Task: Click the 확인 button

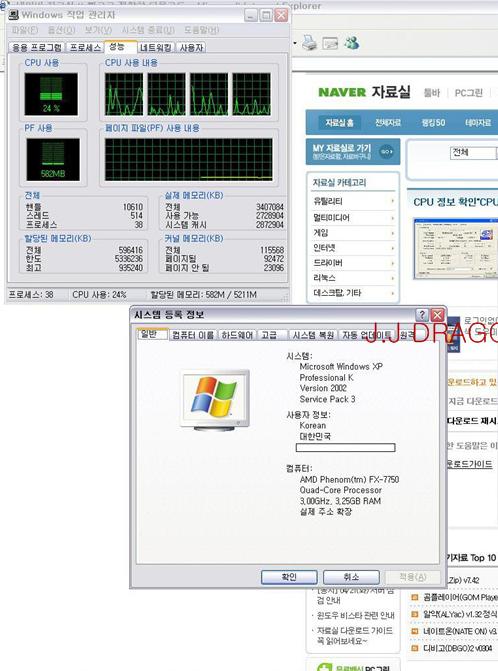Action: pyautogui.click(x=289, y=577)
